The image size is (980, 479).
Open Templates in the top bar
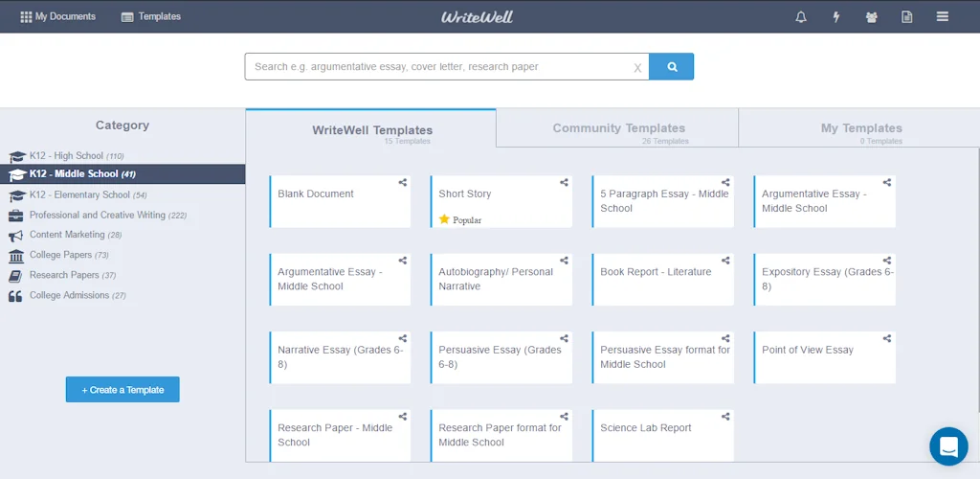pyautogui.click(x=150, y=17)
